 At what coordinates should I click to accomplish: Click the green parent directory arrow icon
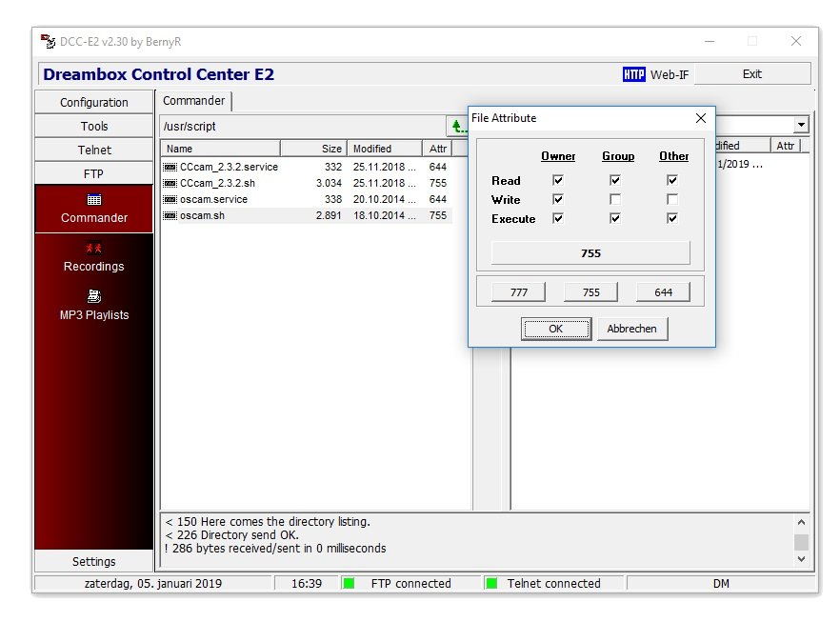tap(457, 127)
